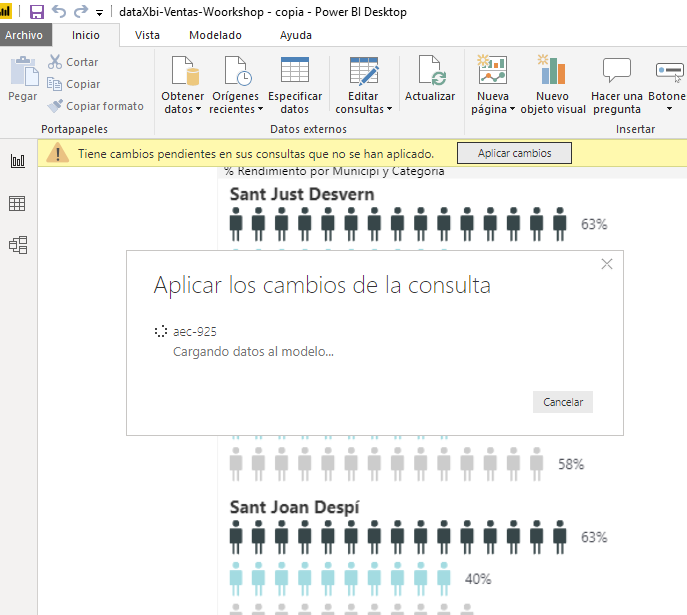Save the report using the floppy disk icon
The image size is (687, 615).
pos(36,12)
